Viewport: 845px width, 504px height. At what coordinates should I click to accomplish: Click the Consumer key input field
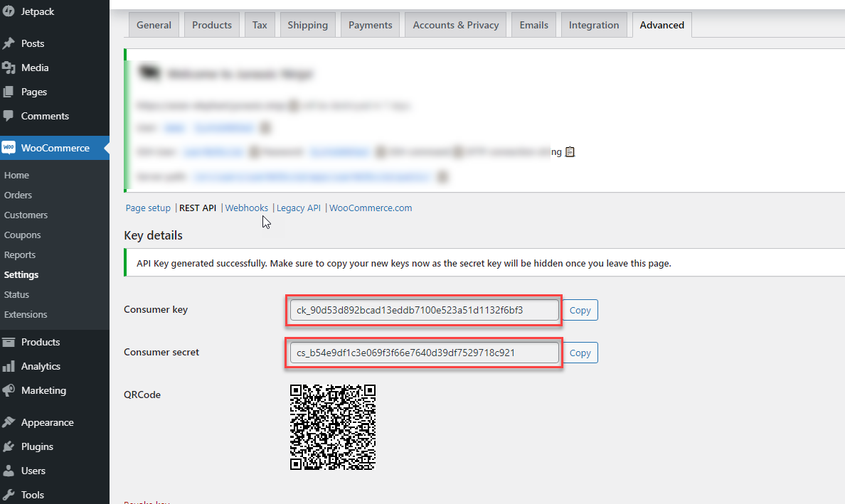tap(424, 310)
